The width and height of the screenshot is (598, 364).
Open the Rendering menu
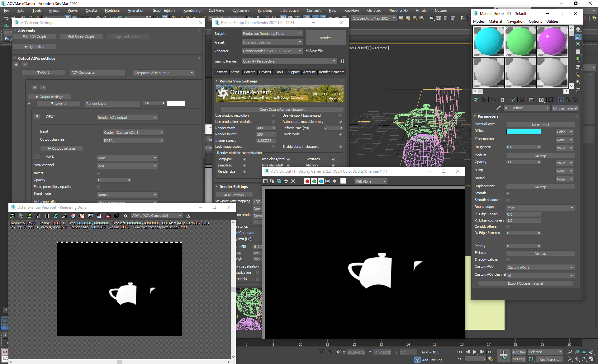(x=192, y=10)
